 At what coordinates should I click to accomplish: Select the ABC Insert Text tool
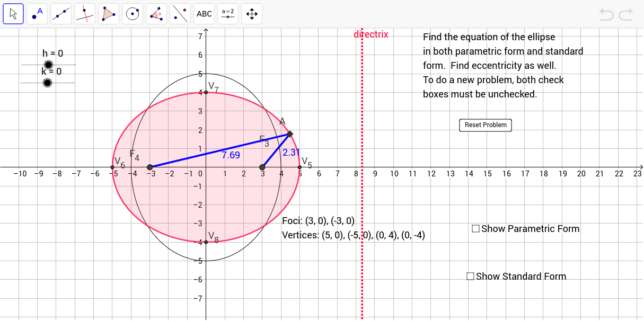[x=205, y=14]
